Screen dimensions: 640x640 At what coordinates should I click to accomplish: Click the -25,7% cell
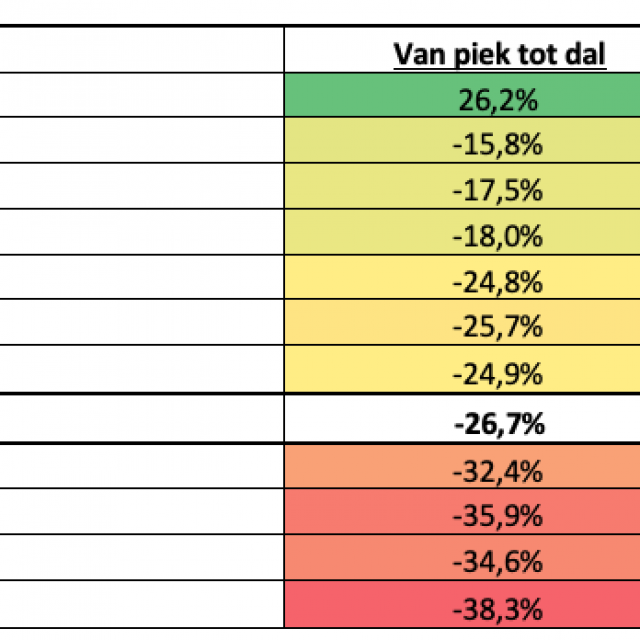496,327
